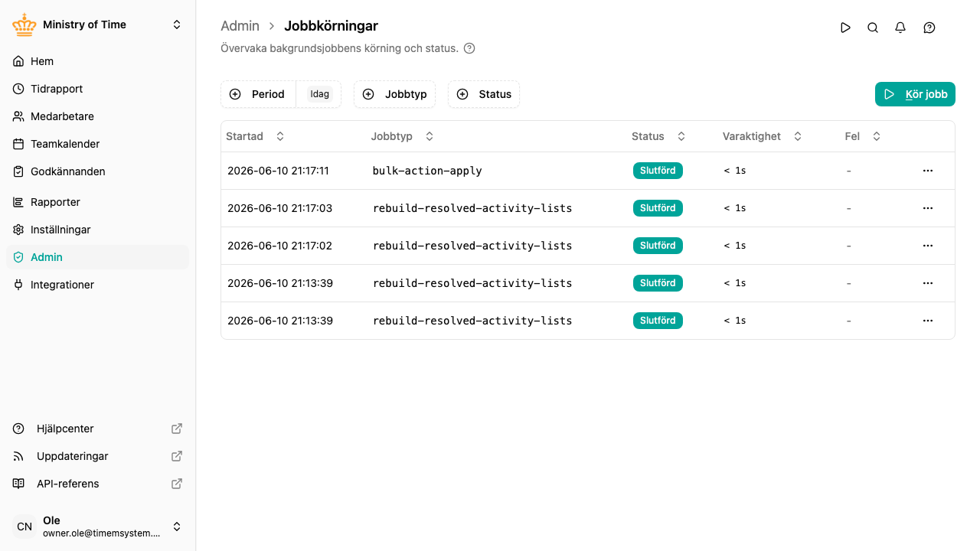The image size is (980, 551).
Task: Click help icon beside page description
Action: tap(469, 48)
